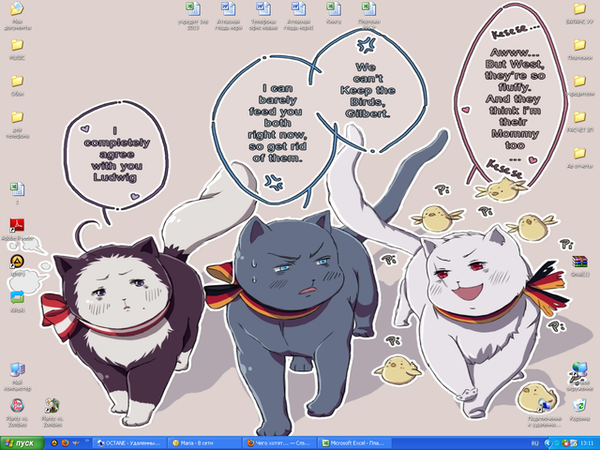Open the Корзина recycle bin

coord(579,405)
